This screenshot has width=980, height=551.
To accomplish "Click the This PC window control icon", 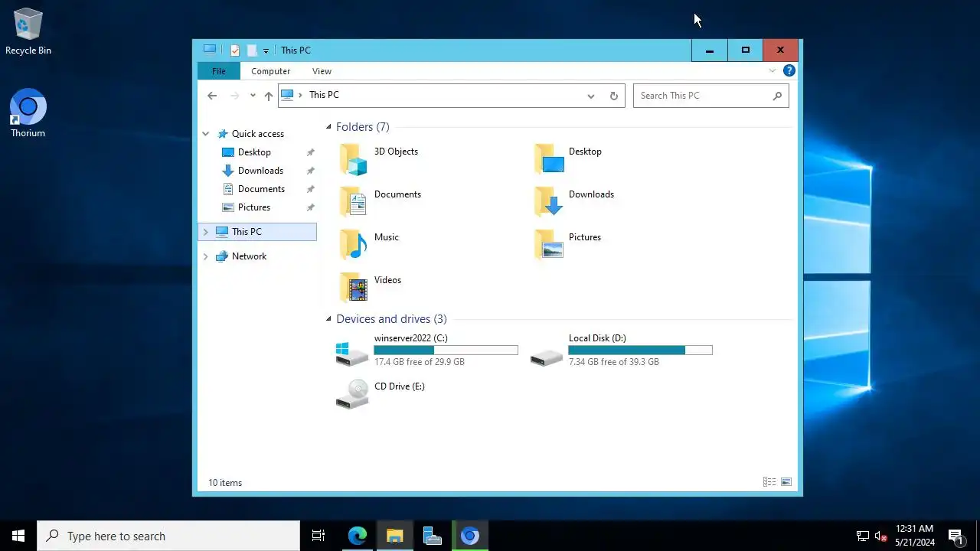I will coord(210,50).
